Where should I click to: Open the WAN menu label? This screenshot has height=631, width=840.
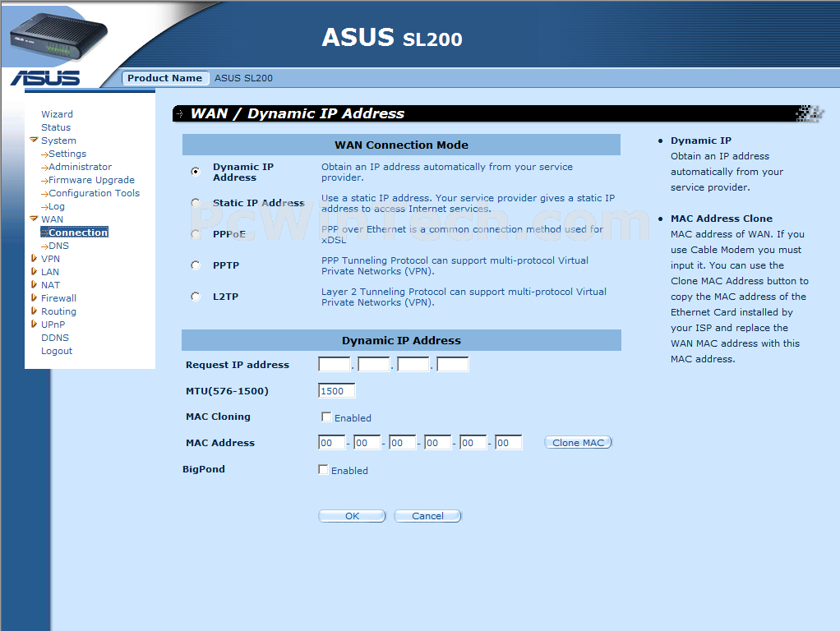[x=52, y=219]
